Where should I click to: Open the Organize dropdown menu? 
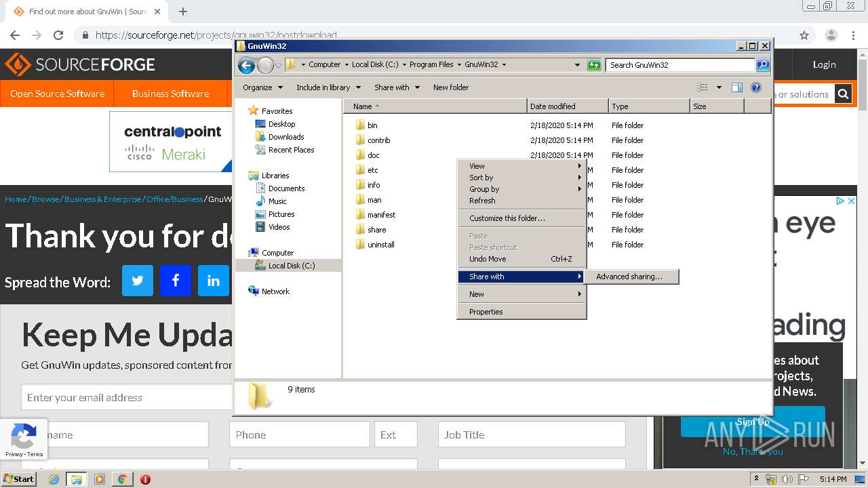[x=262, y=87]
